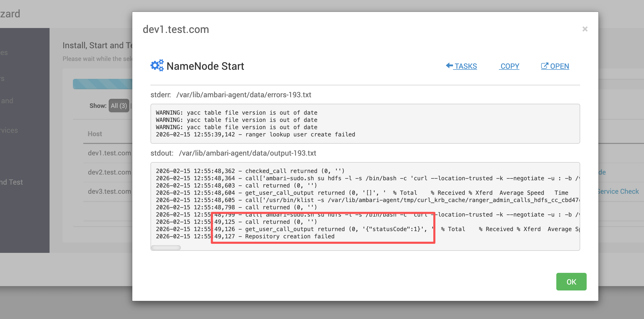Screen dimensions: 644x319
Task: Close the dev1.test.com dialog with X
Action: (x=585, y=29)
